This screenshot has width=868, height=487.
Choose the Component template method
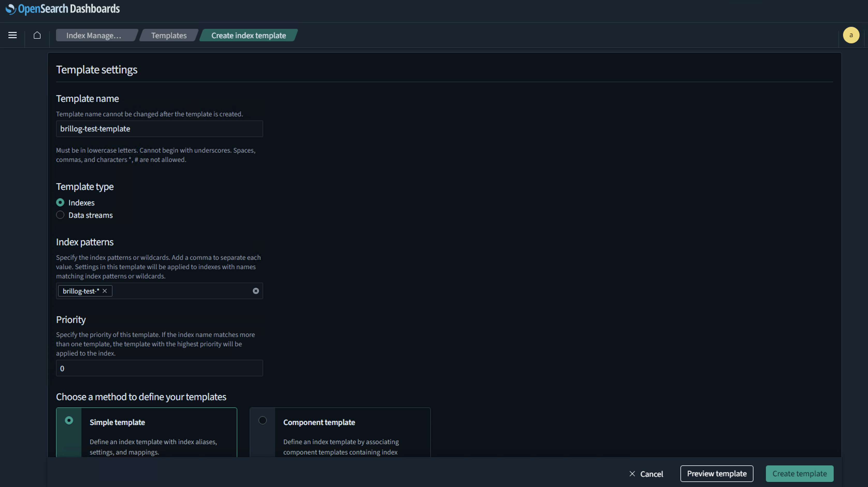tap(263, 420)
